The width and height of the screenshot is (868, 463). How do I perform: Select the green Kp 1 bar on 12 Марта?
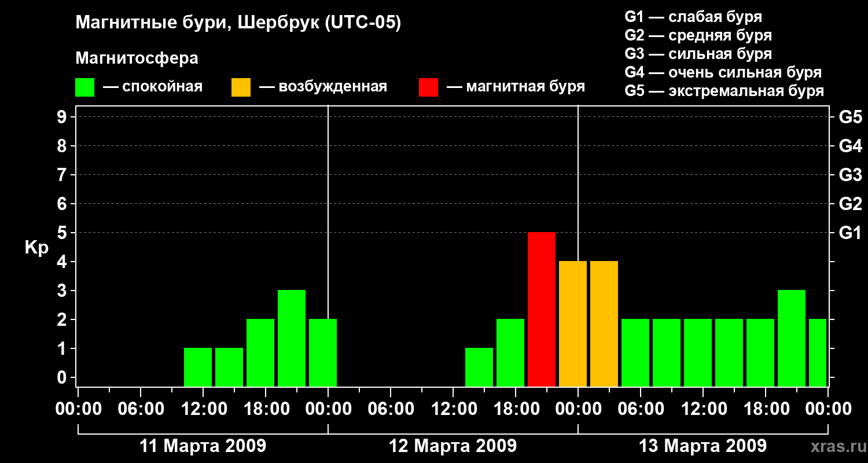(x=479, y=368)
